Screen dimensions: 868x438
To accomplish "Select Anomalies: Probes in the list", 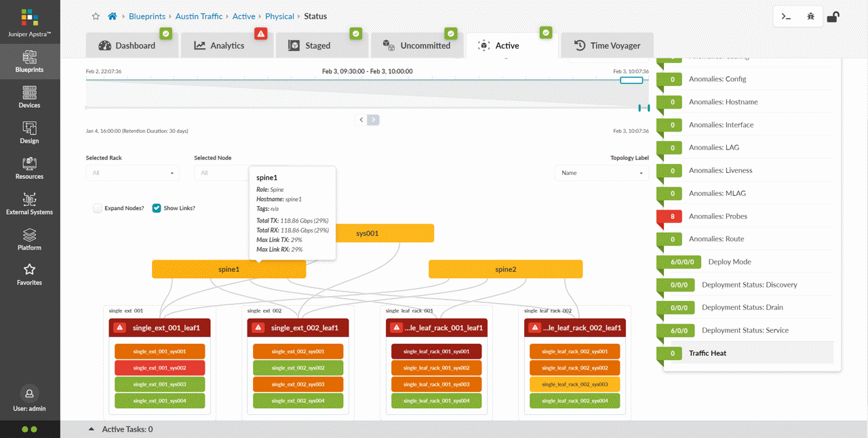I will 717,216.
